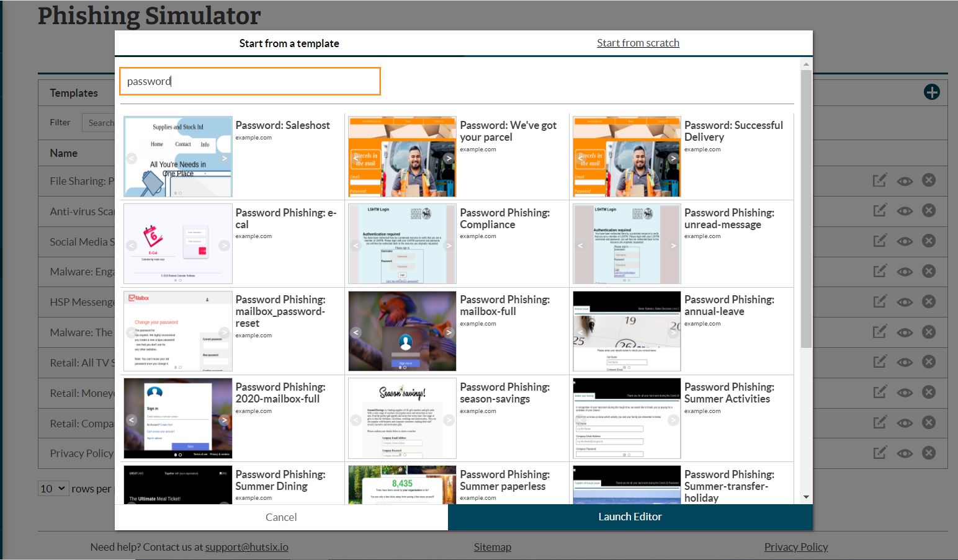Choose the Password Phishing: season-savings thumbnail

tap(402, 419)
